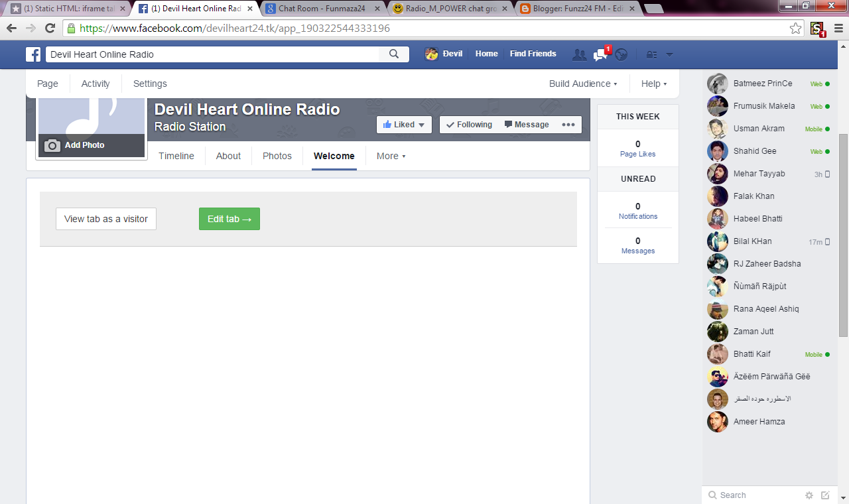Screen dimensions: 849x504
Task: Switch to the Photos tab
Action: 277,156
